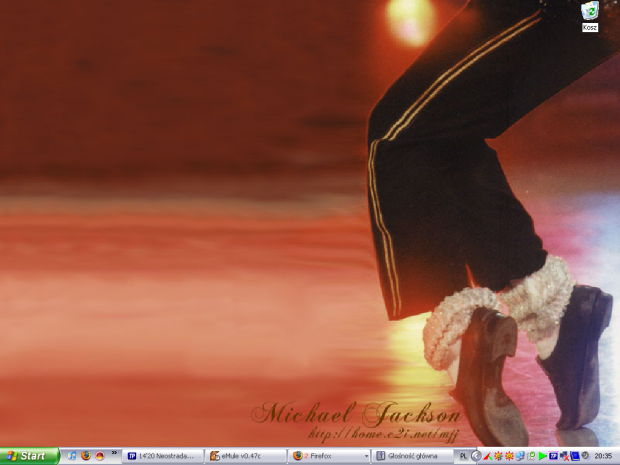
Task: Open the grouped Firefox taskbar button
Action: [328, 456]
